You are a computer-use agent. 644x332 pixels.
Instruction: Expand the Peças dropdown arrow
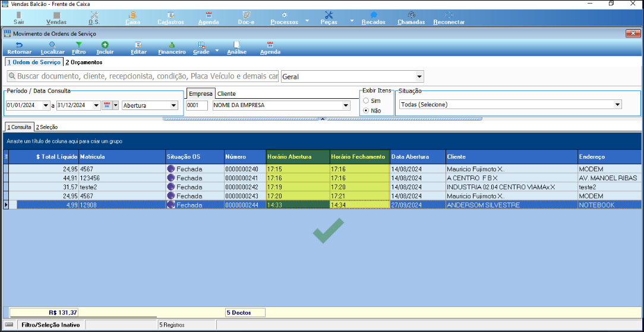tap(352, 20)
